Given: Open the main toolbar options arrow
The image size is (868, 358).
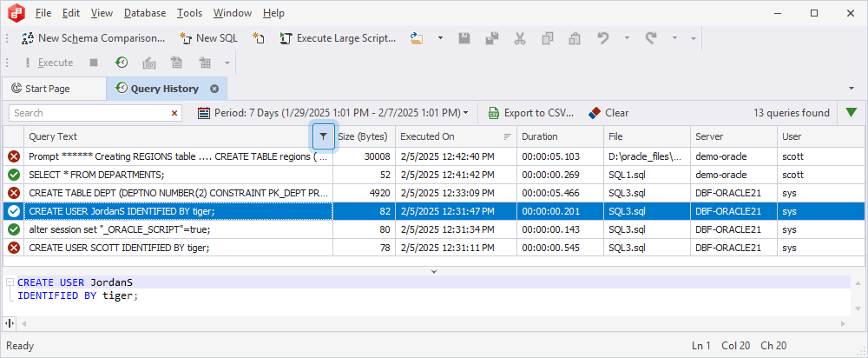Looking at the screenshot, I should [693, 39].
